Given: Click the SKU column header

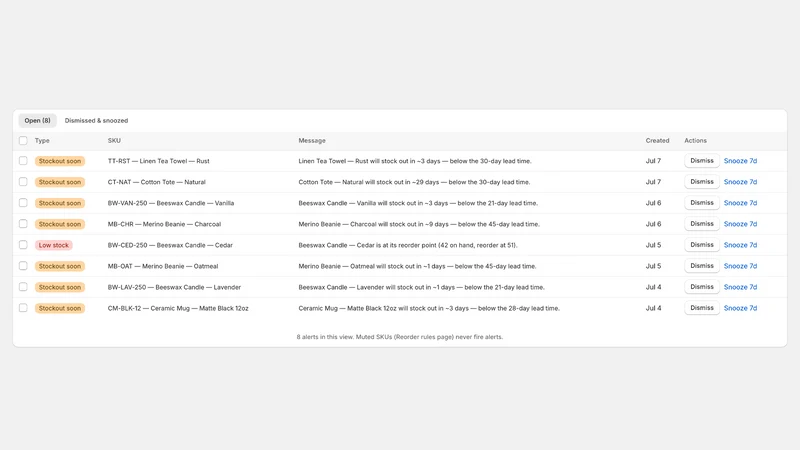Looking at the screenshot, I should [114, 140].
